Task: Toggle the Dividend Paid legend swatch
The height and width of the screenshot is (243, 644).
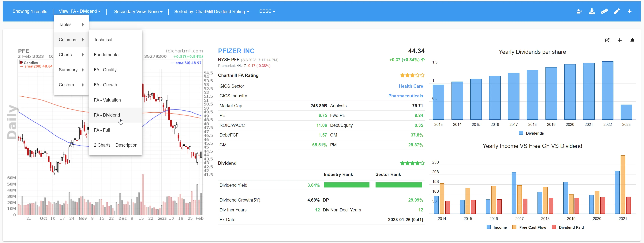Action: click(554, 227)
